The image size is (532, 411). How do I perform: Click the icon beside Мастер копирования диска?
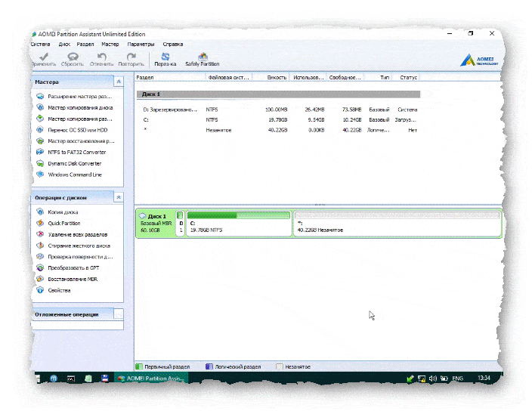click(x=40, y=107)
